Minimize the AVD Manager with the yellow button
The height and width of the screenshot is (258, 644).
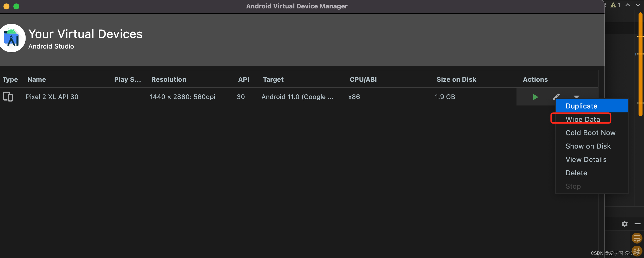point(6,6)
